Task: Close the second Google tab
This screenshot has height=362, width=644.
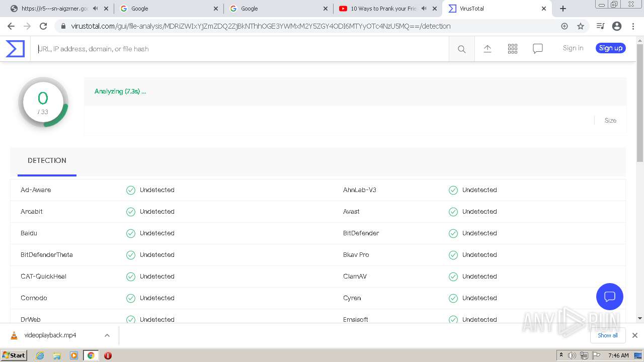Action: tap(325, 9)
